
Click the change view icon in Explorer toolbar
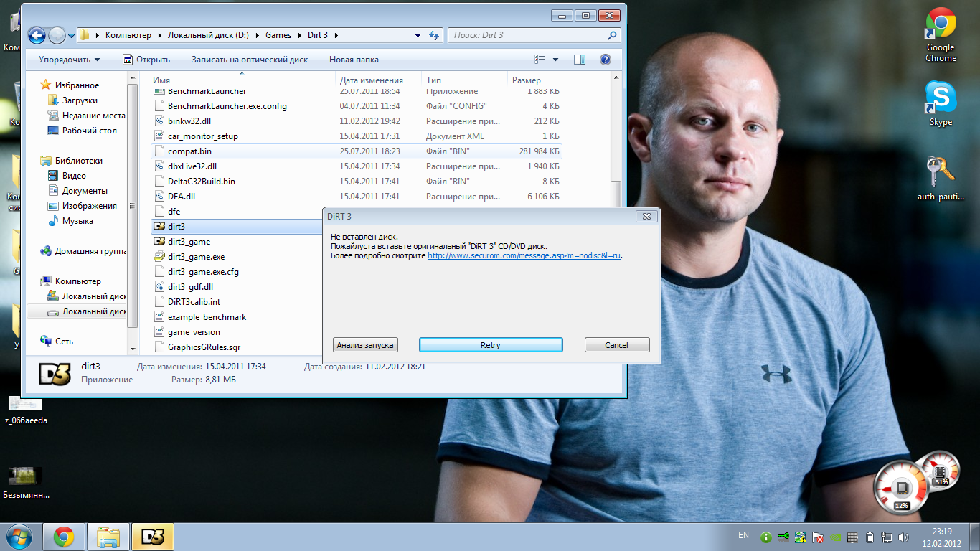point(540,60)
